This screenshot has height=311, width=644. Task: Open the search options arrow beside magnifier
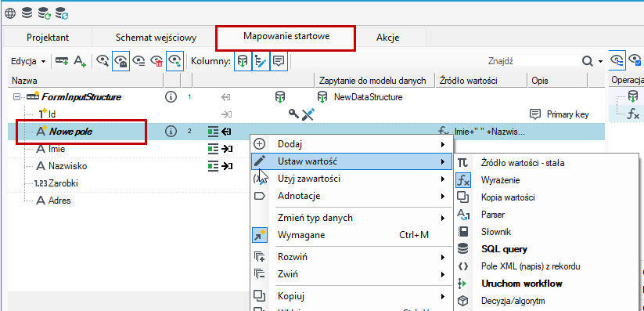[x=600, y=62]
